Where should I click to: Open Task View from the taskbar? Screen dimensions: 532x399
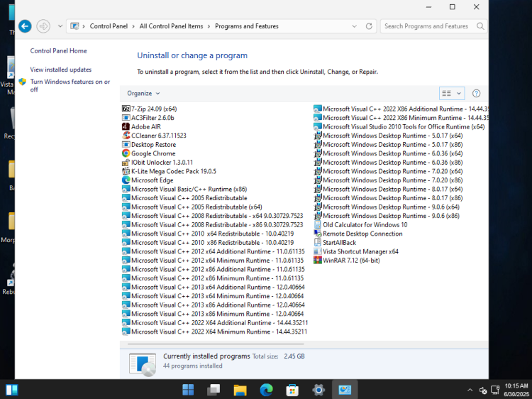click(x=214, y=390)
